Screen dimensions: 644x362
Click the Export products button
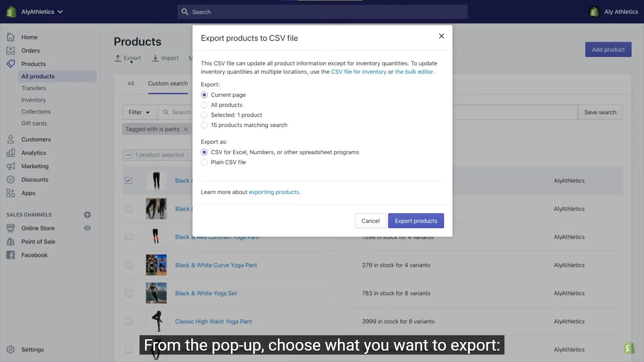click(x=416, y=221)
